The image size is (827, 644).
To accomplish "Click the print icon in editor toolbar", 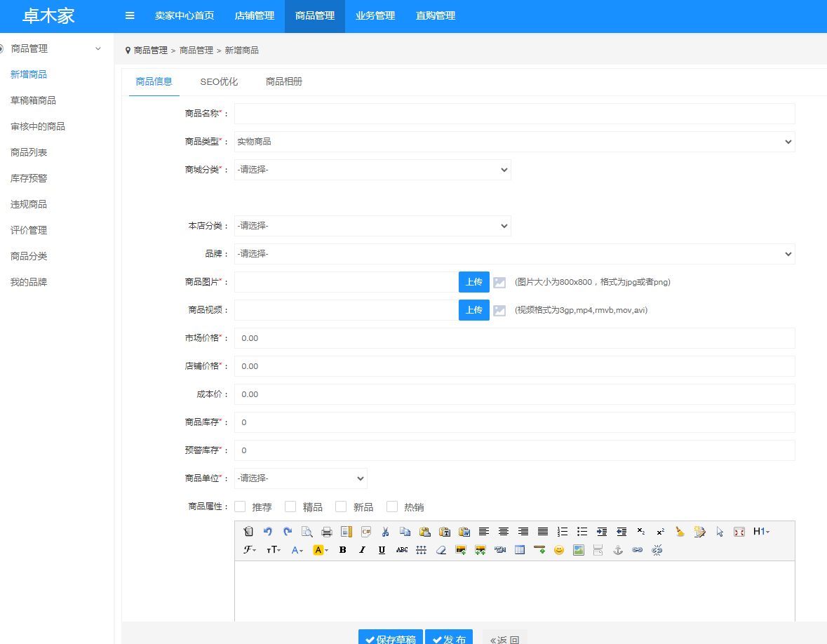I will (326, 532).
